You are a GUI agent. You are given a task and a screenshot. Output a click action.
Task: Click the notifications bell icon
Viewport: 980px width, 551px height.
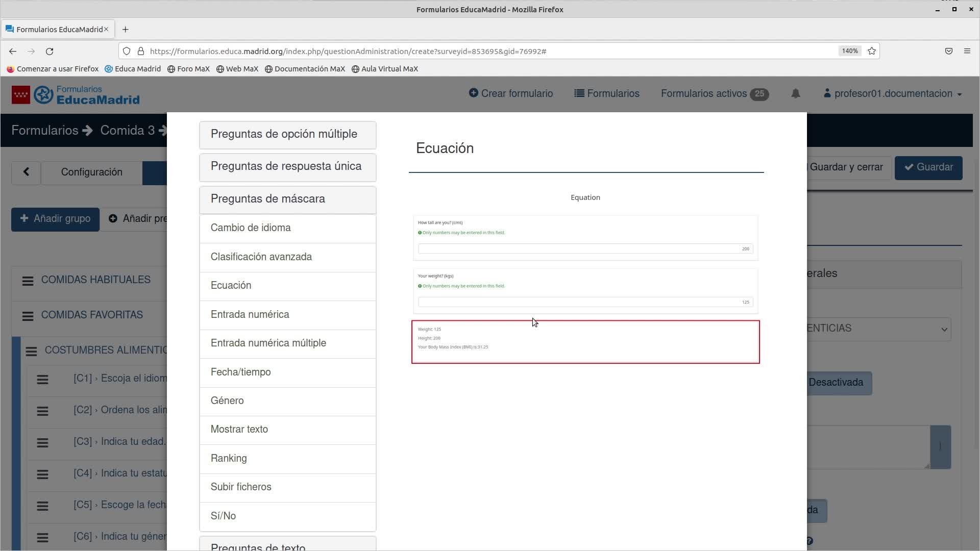coord(795,93)
